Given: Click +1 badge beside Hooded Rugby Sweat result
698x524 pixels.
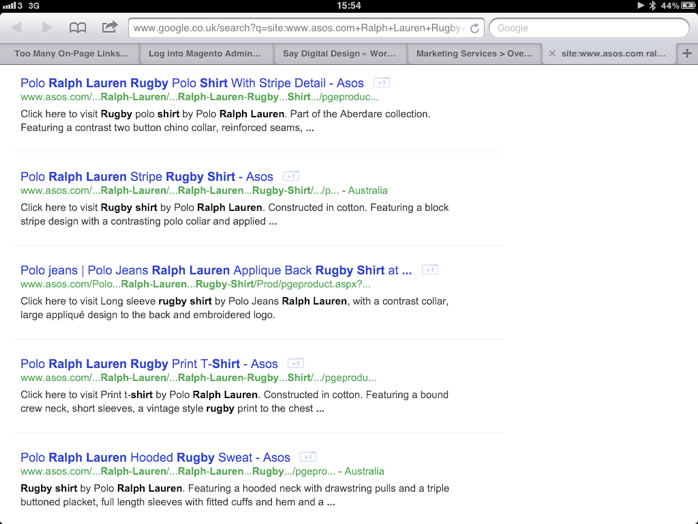Looking at the screenshot, I should [x=308, y=457].
